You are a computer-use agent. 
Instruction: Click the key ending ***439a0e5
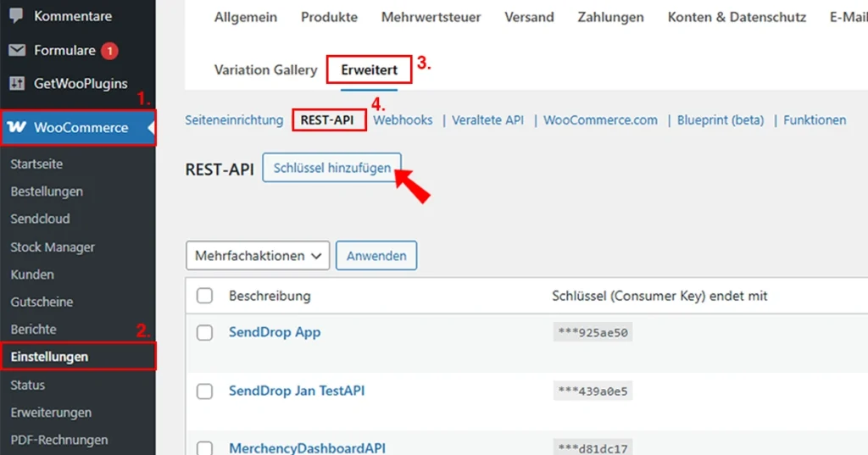pos(593,391)
